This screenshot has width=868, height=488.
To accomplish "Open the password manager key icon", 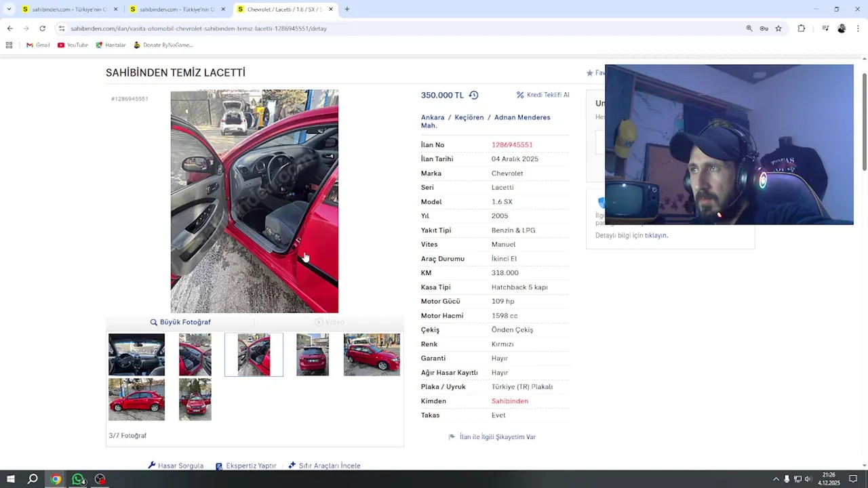I will (764, 28).
